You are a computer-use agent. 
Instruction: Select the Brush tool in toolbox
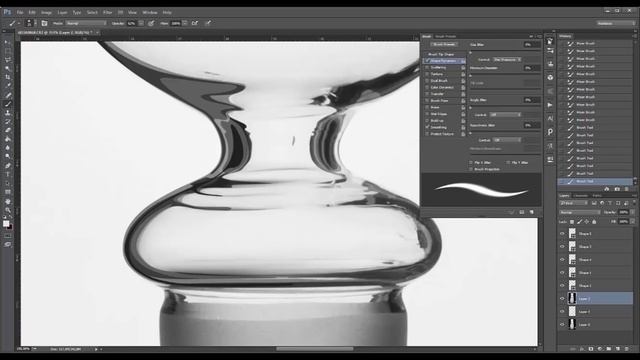point(8,104)
